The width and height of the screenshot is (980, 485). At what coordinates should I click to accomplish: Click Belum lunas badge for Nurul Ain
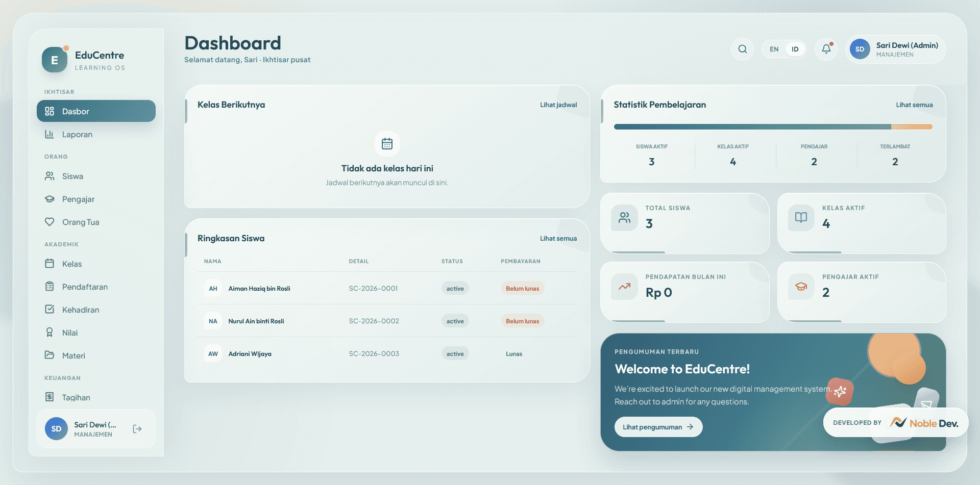tap(522, 321)
